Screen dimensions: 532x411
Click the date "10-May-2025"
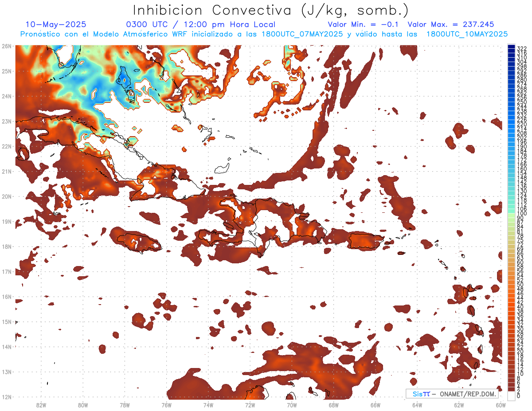[56, 24]
